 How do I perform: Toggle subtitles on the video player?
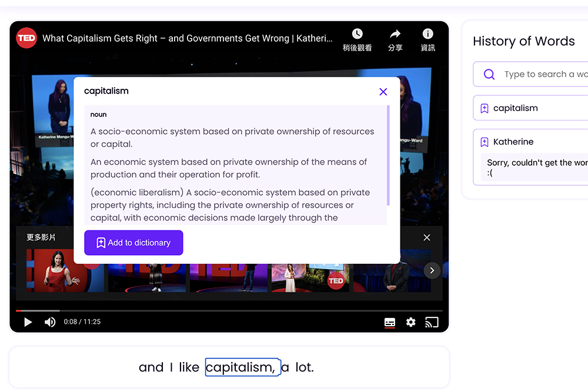(389, 322)
